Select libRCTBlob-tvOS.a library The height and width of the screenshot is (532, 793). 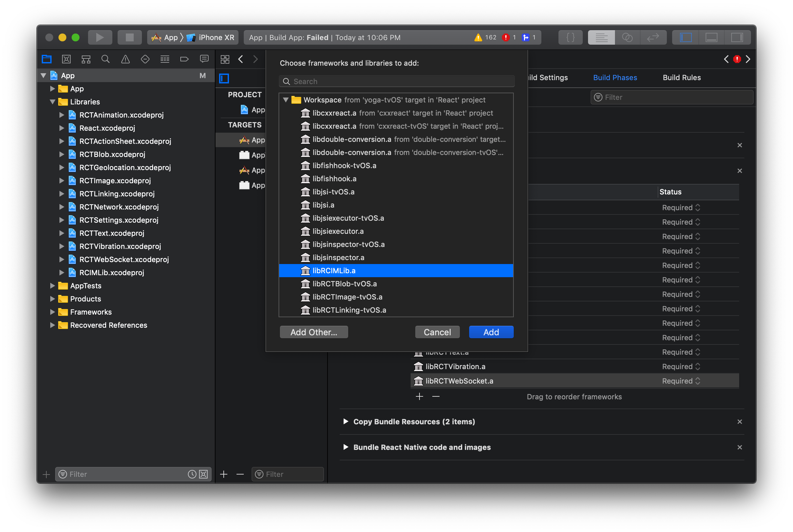click(x=396, y=284)
